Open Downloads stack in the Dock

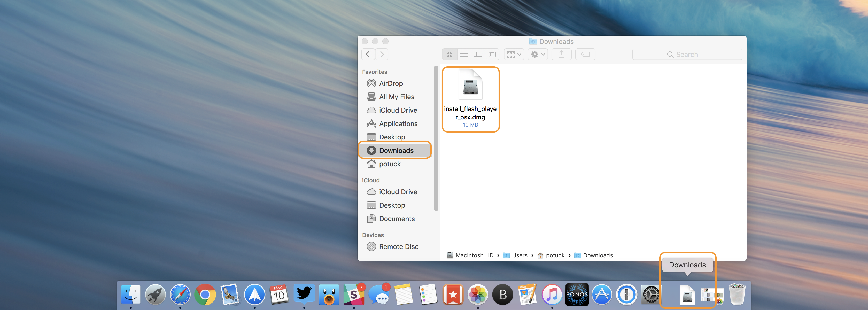[x=687, y=295]
